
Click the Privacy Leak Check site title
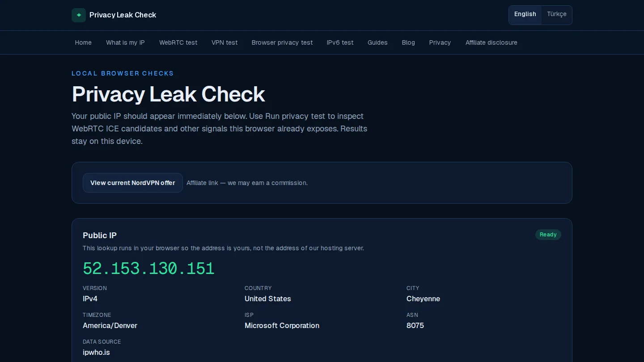[123, 15]
